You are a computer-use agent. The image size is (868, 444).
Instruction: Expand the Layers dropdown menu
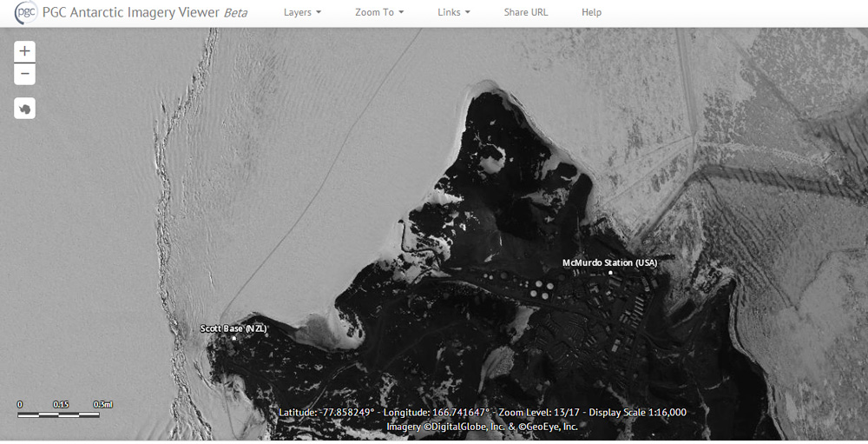(x=302, y=13)
